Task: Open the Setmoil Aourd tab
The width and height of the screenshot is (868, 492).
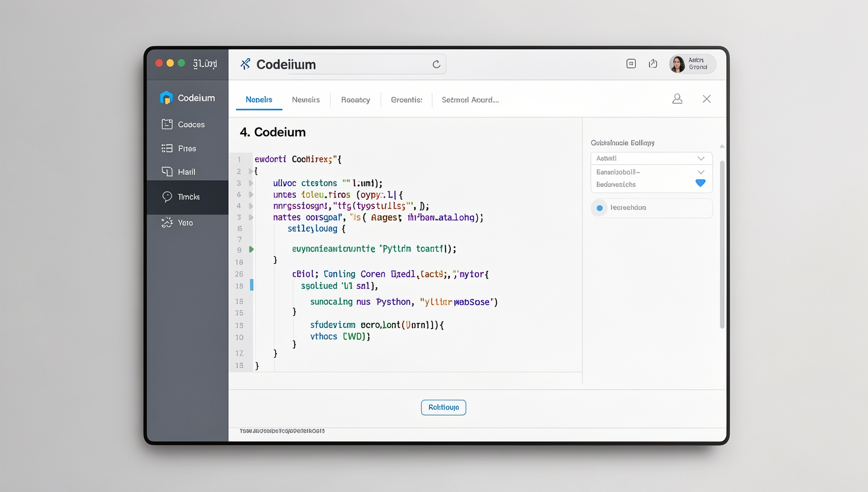Action: coord(470,100)
